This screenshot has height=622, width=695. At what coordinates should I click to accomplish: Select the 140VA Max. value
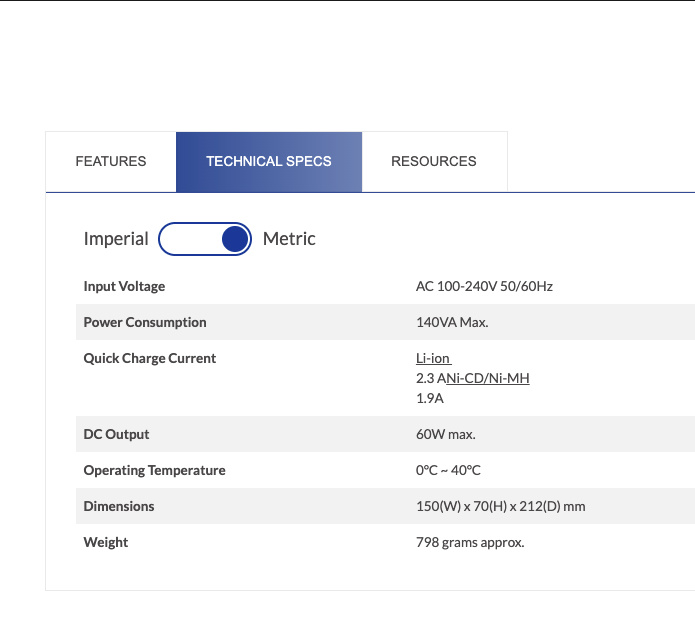pos(452,322)
